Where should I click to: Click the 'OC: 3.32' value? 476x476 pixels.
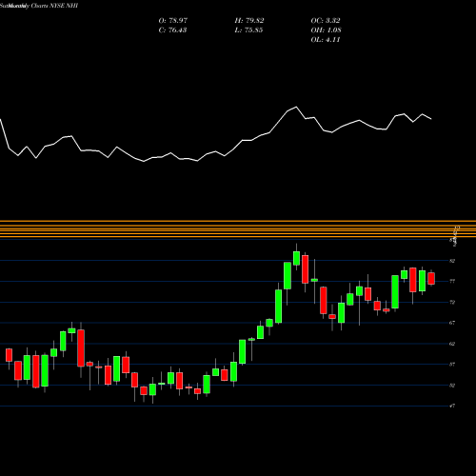click(326, 21)
